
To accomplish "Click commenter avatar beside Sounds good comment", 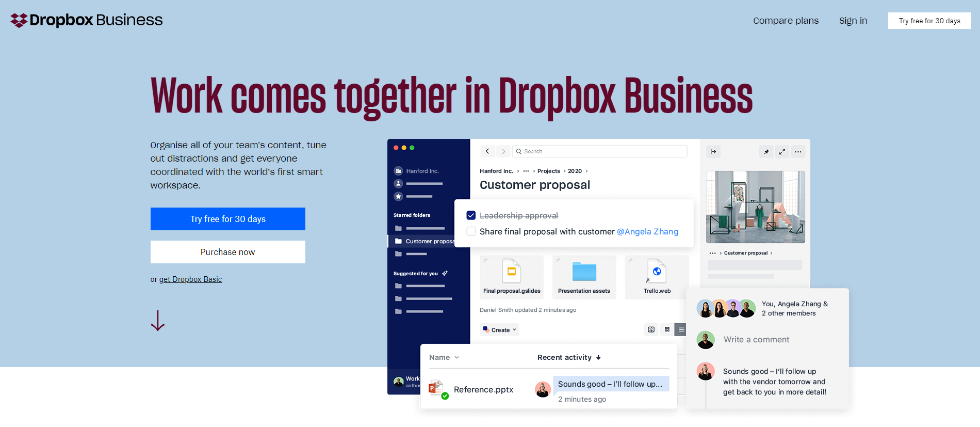I will click(x=706, y=371).
